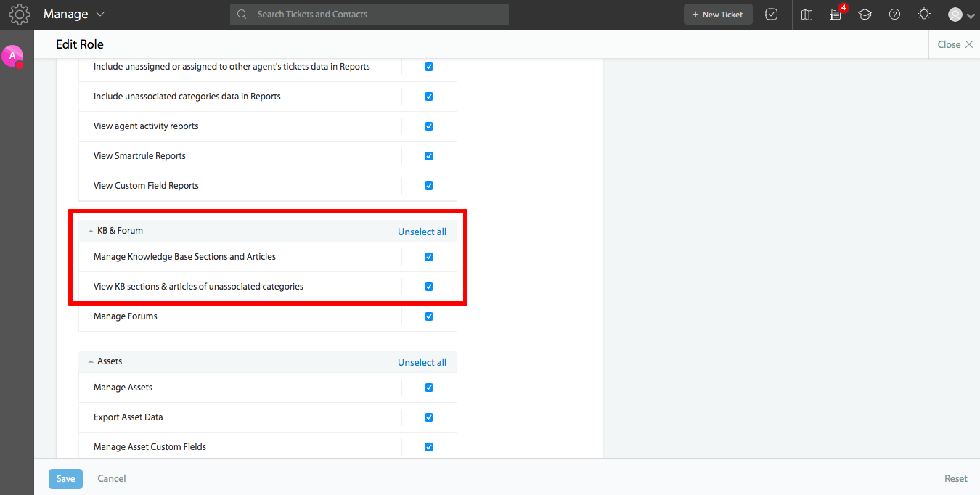980x495 pixels.
Task: Save the edited role
Action: [x=65, y=478]
